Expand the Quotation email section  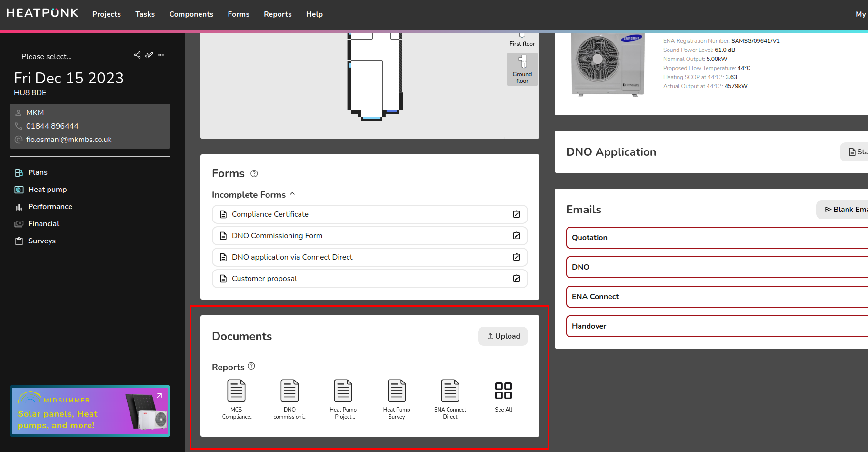pyautogui.click(x=717, y=238)
